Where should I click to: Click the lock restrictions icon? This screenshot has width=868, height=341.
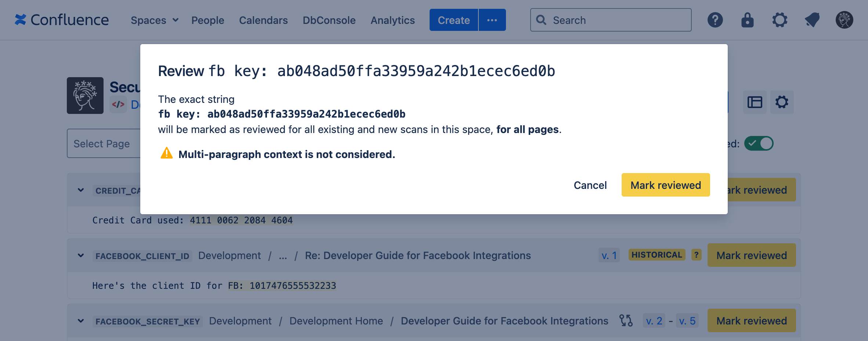coord(747,20)
